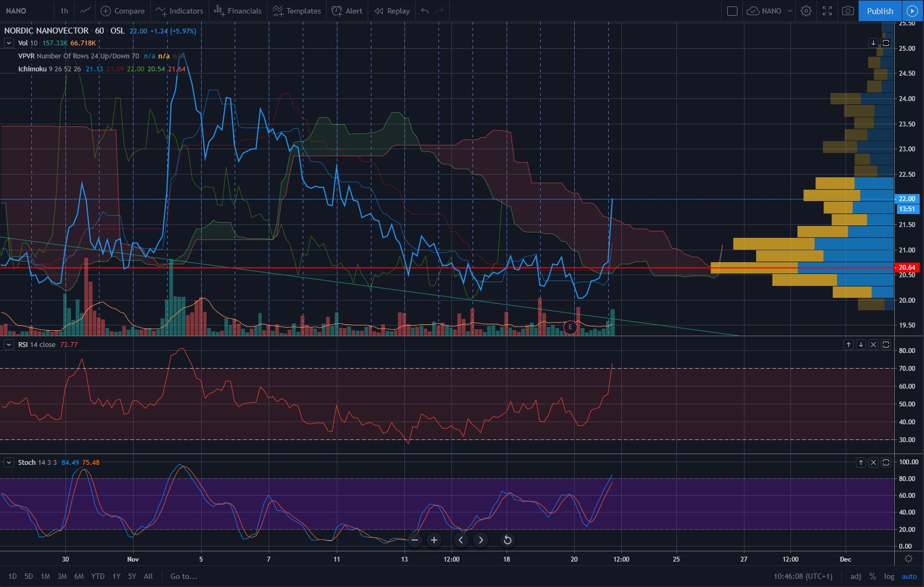Open the 1h interval dropdown
This screenshot has width=924, height=587.
coord(64,11)
